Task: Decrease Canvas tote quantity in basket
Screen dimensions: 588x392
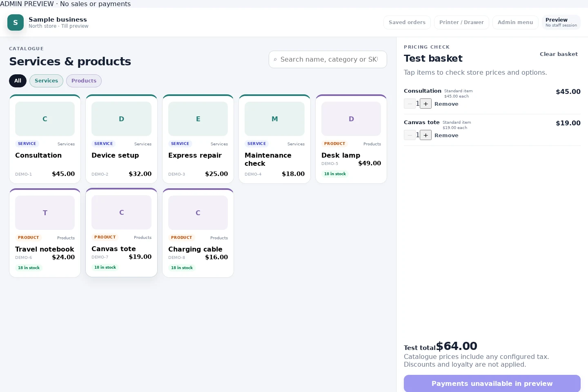Action: coord(410,135)
